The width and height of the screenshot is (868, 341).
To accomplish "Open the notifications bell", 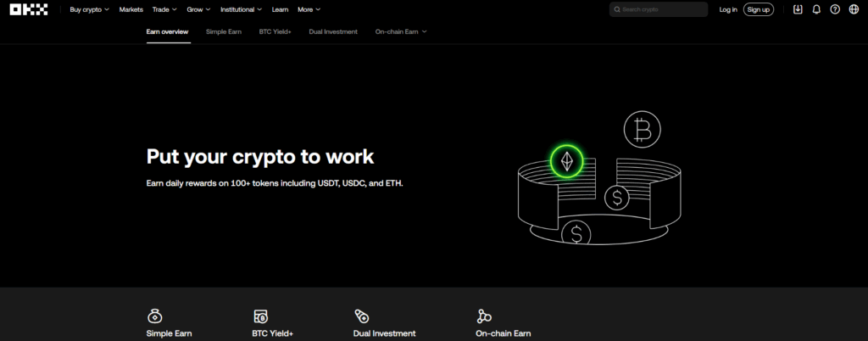I will pyautogui.click(x=816, y=9).
